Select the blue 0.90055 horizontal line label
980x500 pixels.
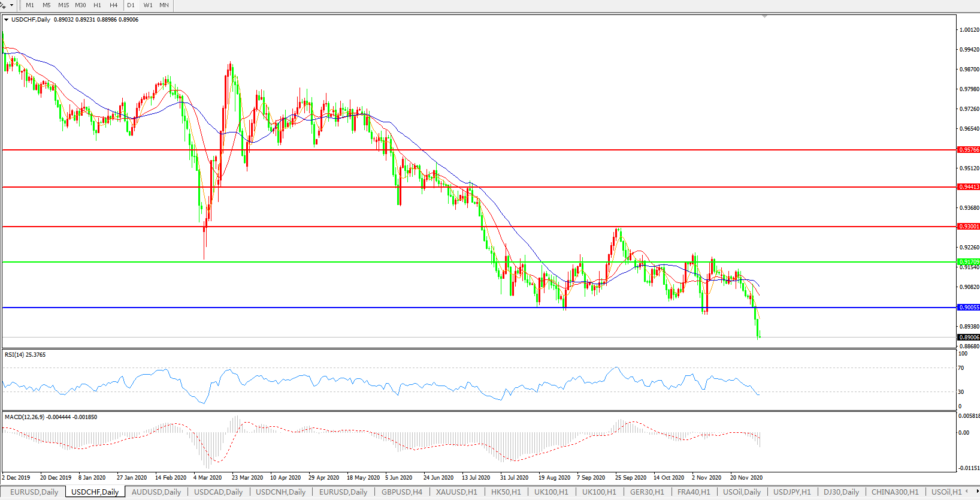point(969,308)
